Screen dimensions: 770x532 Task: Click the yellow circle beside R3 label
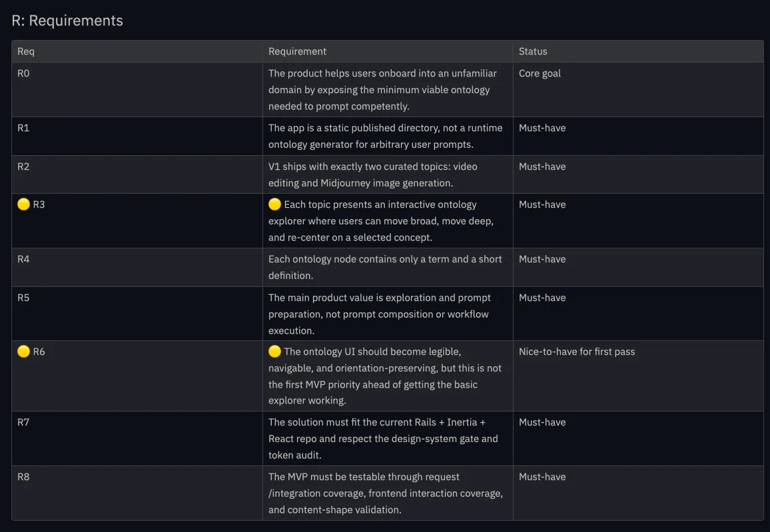pos(23,204)
